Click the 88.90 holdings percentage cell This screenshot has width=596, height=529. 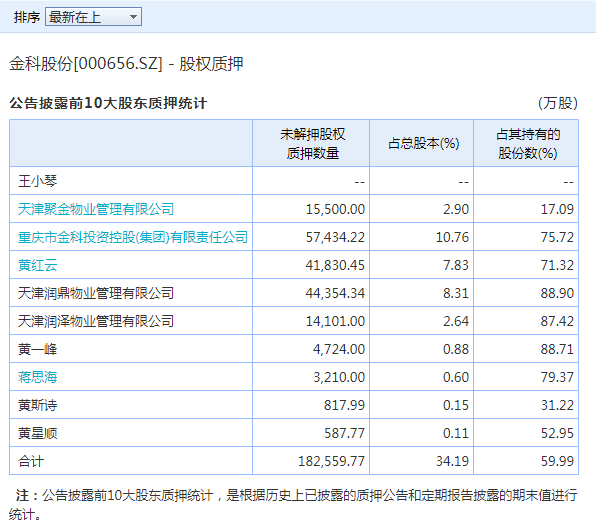(557, 293)
